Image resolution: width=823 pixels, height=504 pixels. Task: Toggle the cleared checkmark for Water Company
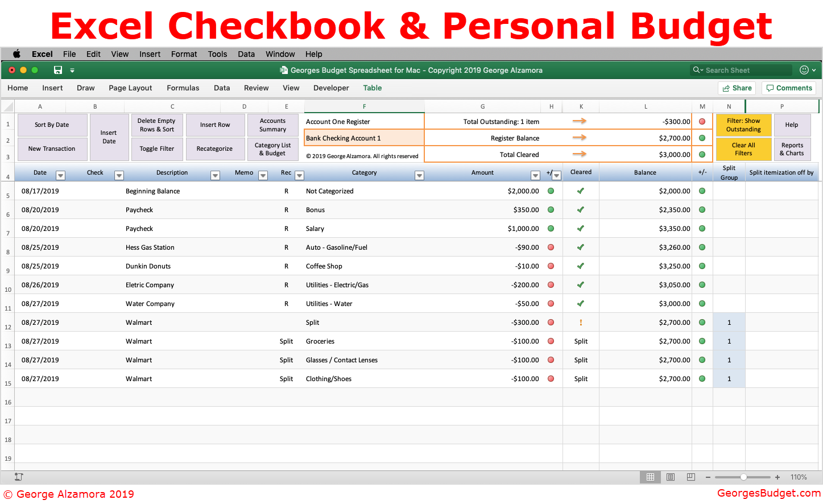(x=581, y=303)
